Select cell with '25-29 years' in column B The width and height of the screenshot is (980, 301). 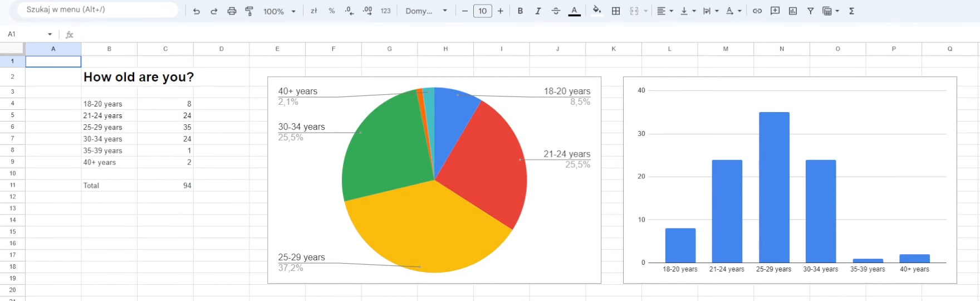coord(109,127)
